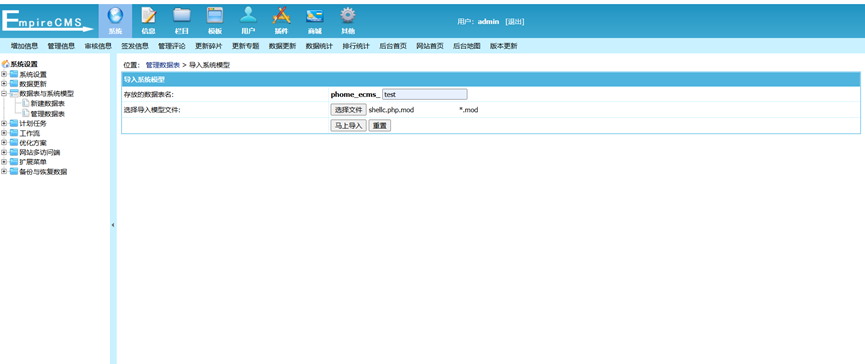Viewport: 865px width, 364px height.
Task: Open 数据统计 in the shortcut bar
Action: 319,46
